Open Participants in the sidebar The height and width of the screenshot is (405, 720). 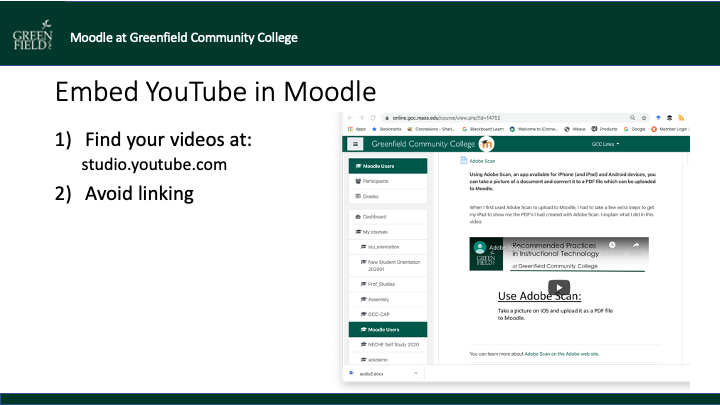point(388,181)
